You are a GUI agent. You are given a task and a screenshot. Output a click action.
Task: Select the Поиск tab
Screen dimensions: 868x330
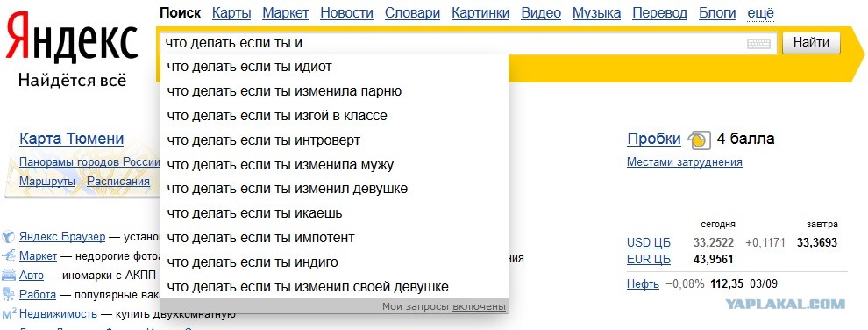click(180, 13)
